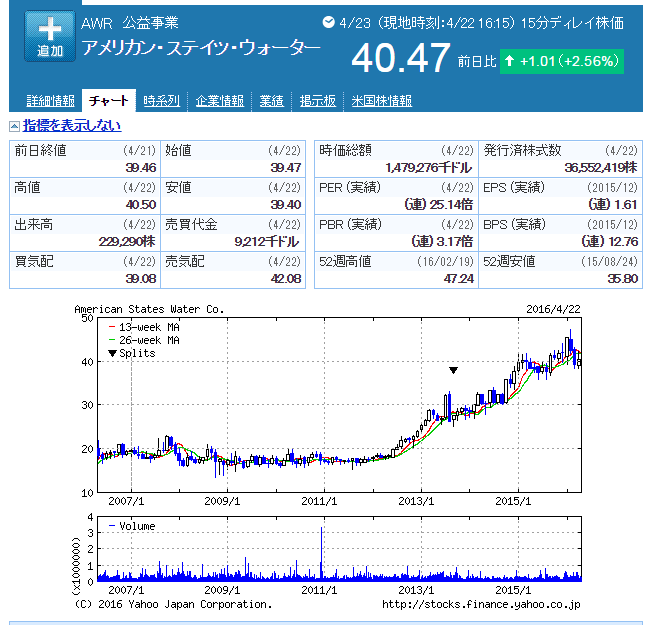
Task: Open the 業績 tab
Action: click(x=272, y=101)
